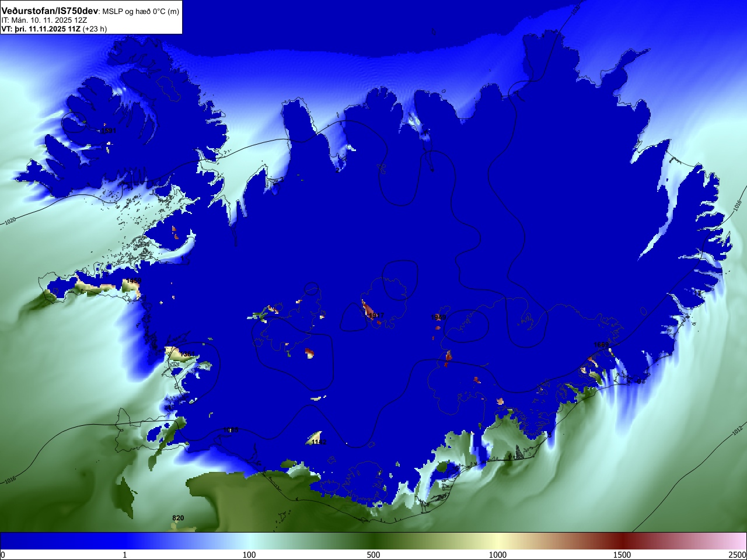Click the 'VT: þri. 11.11.2025 11Z (+23 h)' line

54,29
